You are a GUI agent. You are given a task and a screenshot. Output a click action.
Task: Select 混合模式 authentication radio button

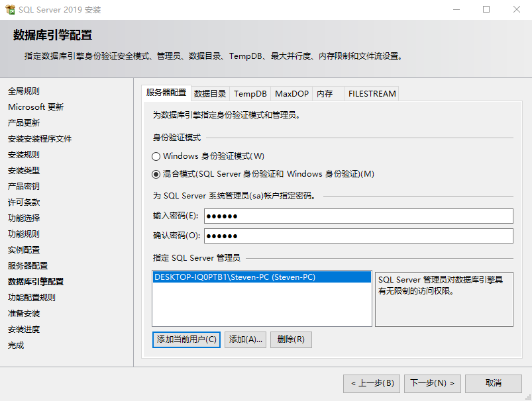point(156,174)
